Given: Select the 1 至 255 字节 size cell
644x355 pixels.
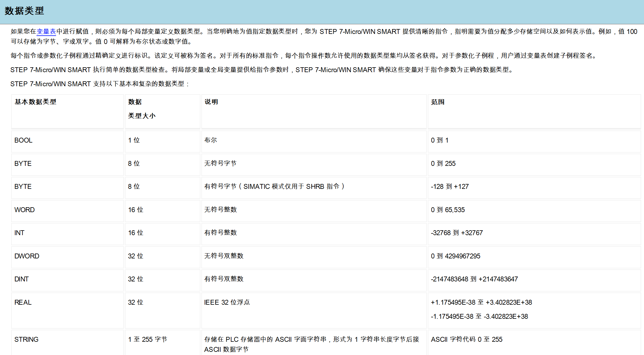Looking at the screenshot, I should click(x=147, y=339).
